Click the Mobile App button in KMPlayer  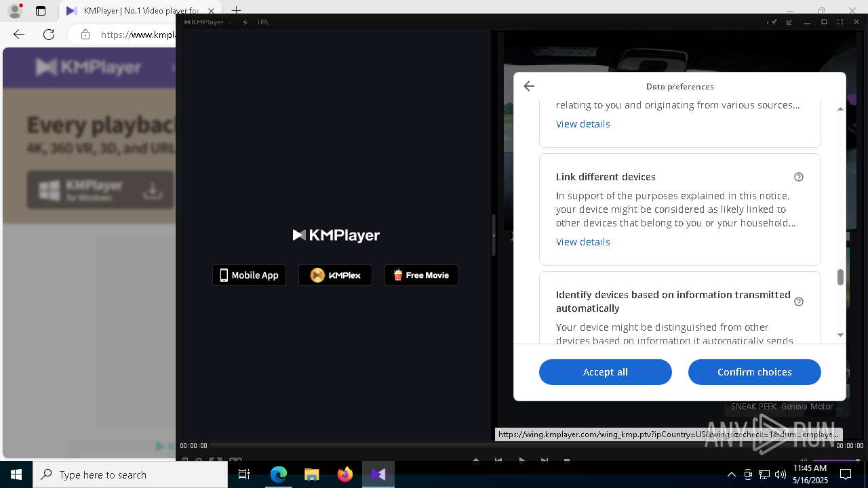coord(249,275)
